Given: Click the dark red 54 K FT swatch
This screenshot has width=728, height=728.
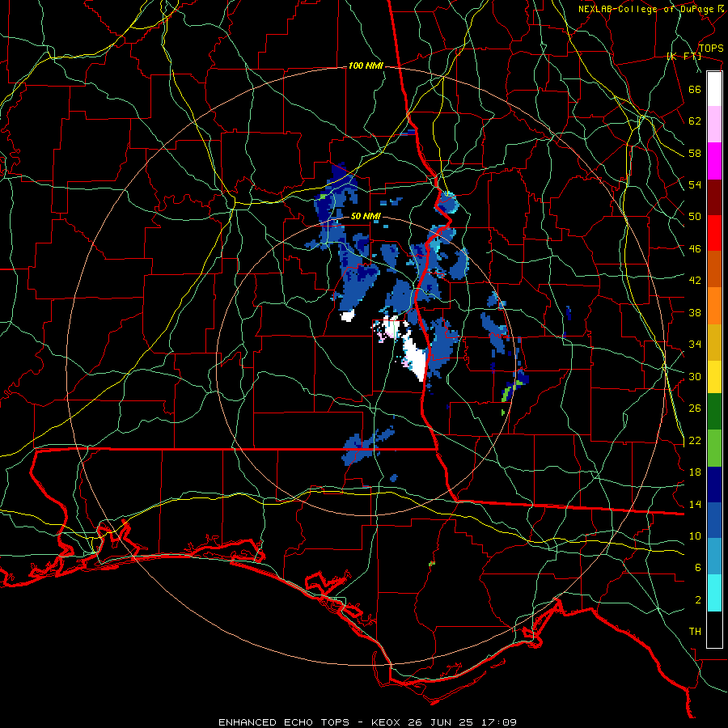Looking at the screenshot, I should pyautogui.click(x=714, y=197).
